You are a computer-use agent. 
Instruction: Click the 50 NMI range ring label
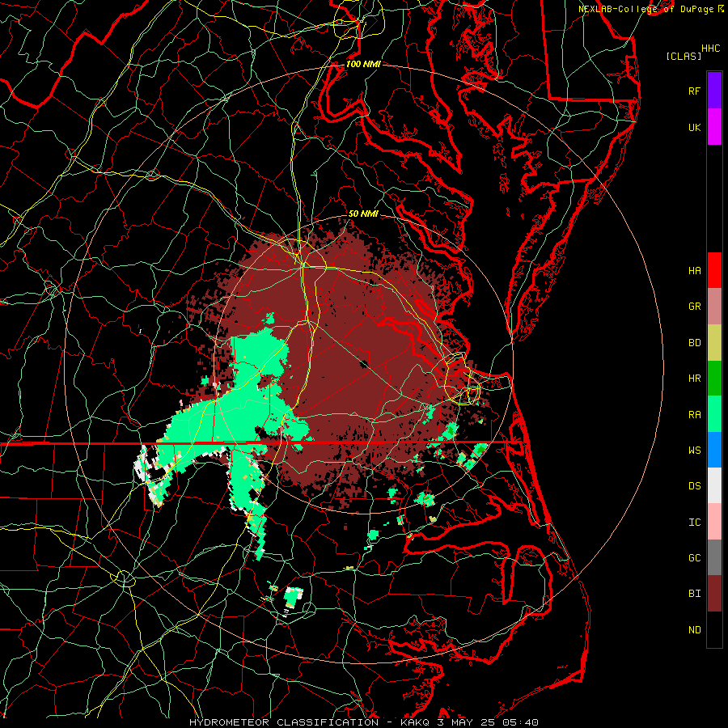click(363, 214)
